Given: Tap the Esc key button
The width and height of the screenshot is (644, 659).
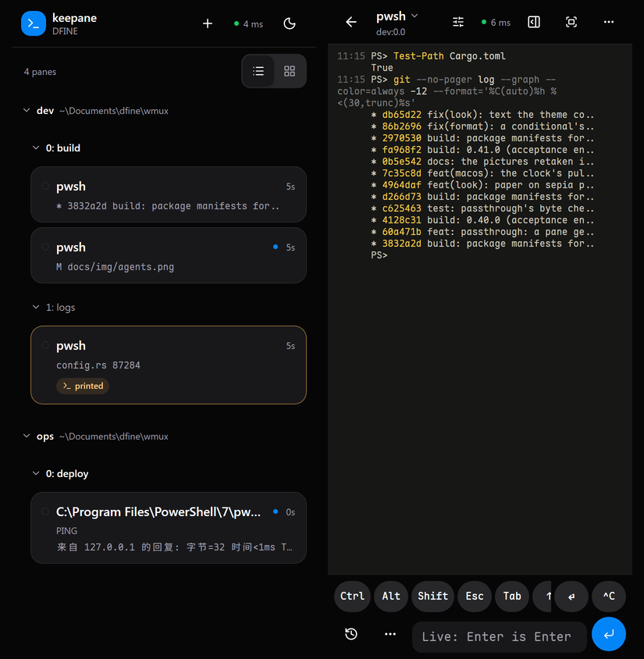Looking at the screenshot, I should click(475, 597).
